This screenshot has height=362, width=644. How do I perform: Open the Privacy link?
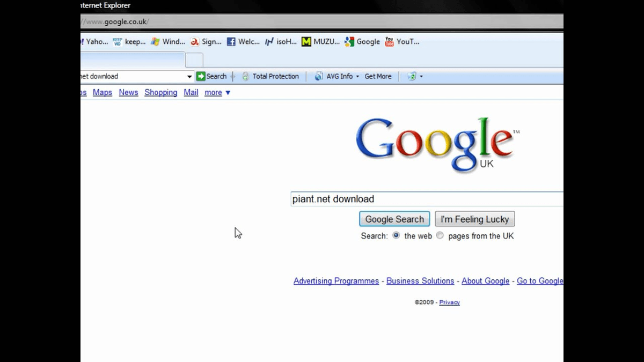tap(449, 302)
